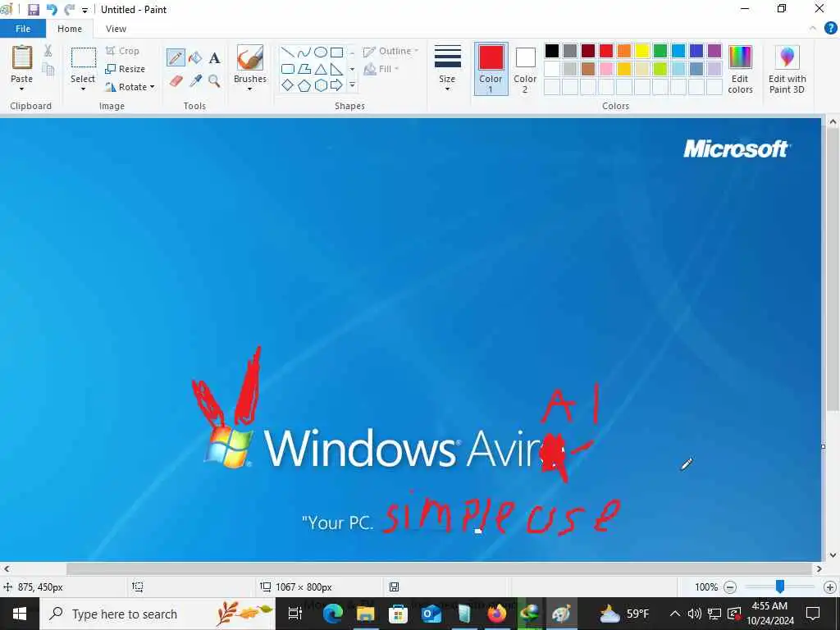840x630 pixels.
Task: Select the Eraser tool
Action: (x=176, y=81)
